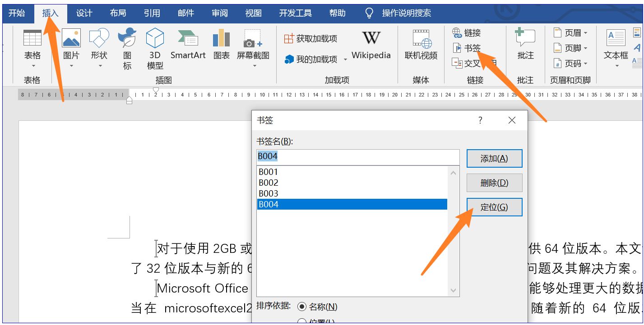Open the 引用 tab

[152, 13]
